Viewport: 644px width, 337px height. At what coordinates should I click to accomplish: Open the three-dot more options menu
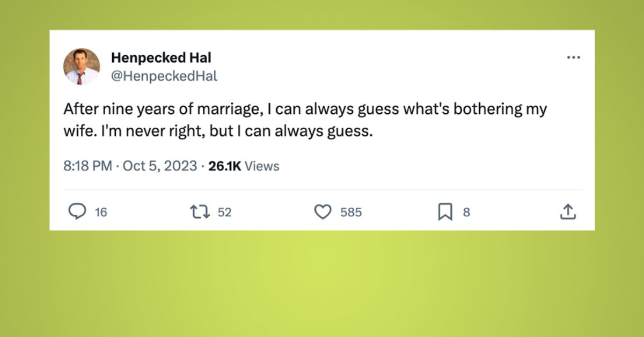[573, 57]
